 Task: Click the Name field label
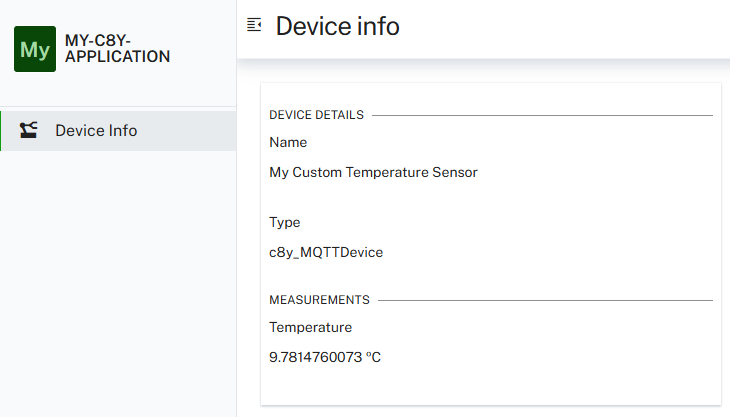(x=288, y=143)
